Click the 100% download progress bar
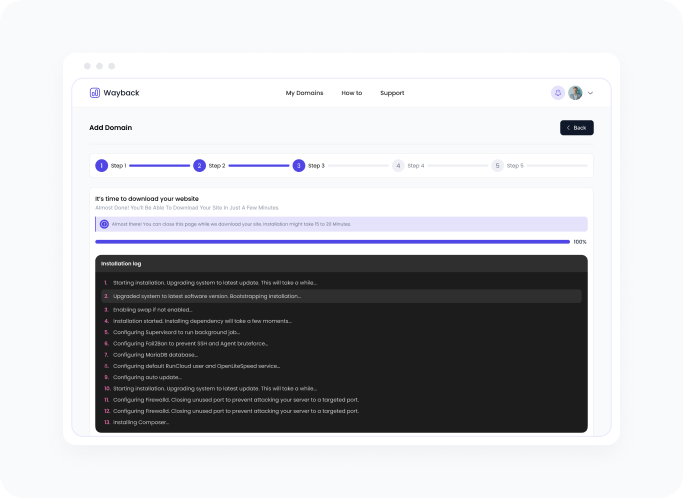 click(x=332, y=241)
